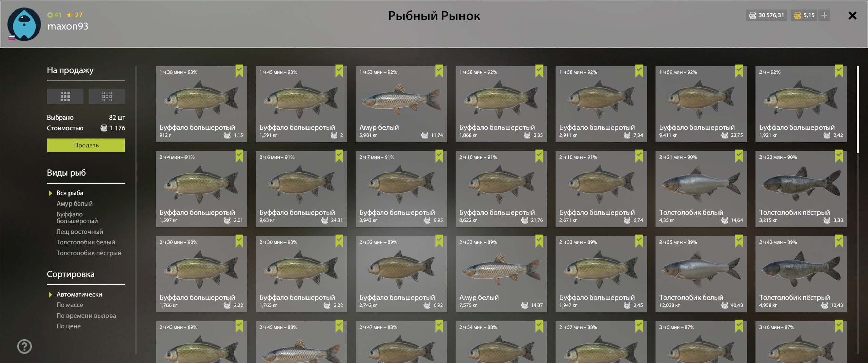The image size is (868, 363).
Task: Click the plus icon to add gold
Action: click(824, 15)
